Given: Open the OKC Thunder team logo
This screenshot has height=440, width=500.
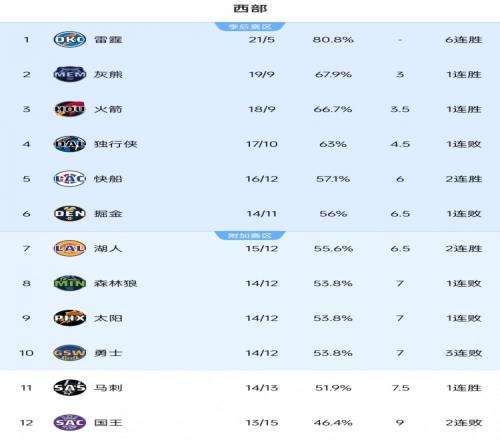Looking at the screenshot, I should [70, 39].
